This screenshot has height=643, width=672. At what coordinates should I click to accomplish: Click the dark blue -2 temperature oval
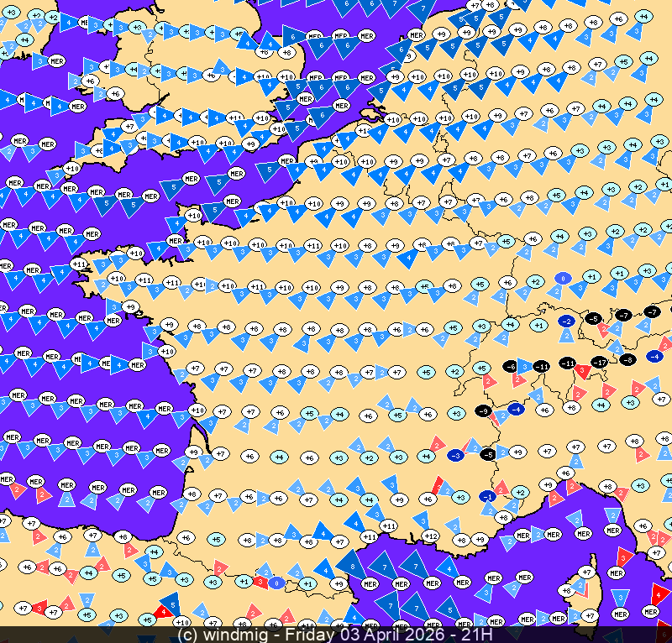567,321
